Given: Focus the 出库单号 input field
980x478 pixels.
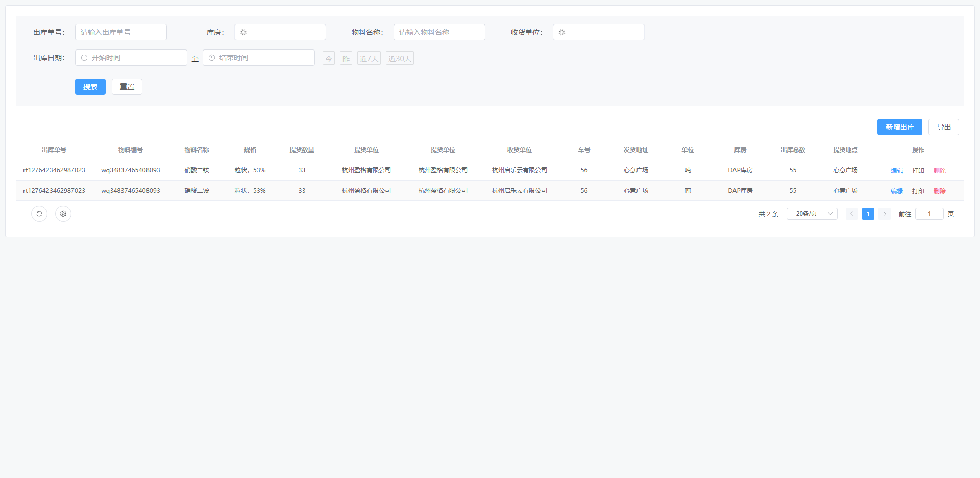Looking at the screenshot, I should coord(121,32).
